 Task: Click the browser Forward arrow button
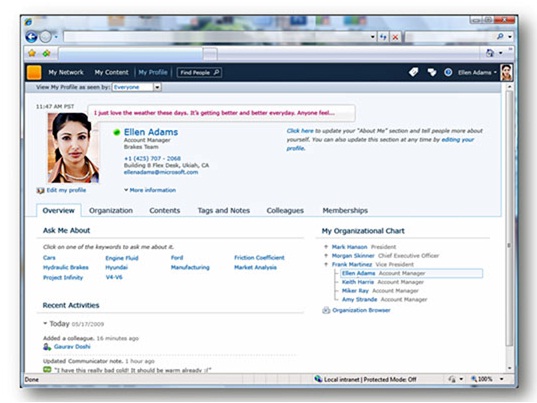[x=45, y=37]
